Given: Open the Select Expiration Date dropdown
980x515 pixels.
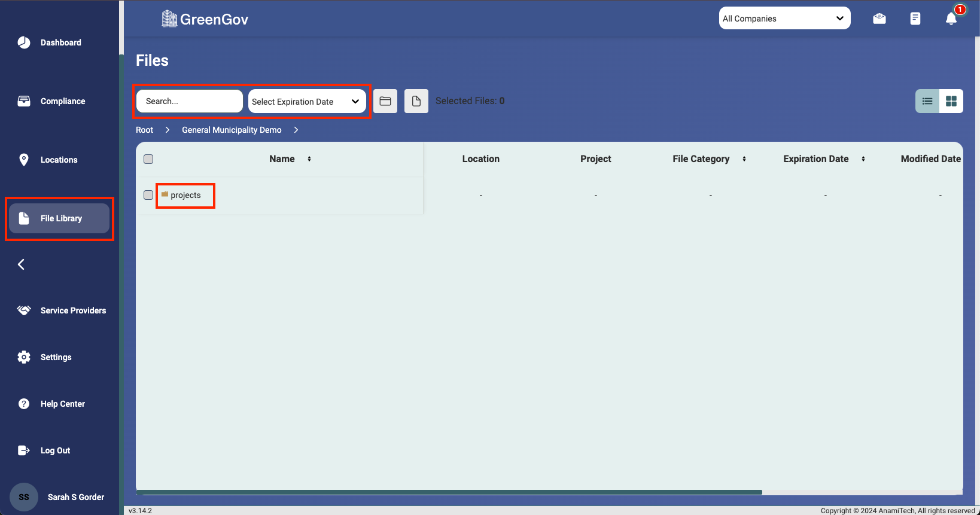Looking at the screenshot, I should click(x=307, y=102).
